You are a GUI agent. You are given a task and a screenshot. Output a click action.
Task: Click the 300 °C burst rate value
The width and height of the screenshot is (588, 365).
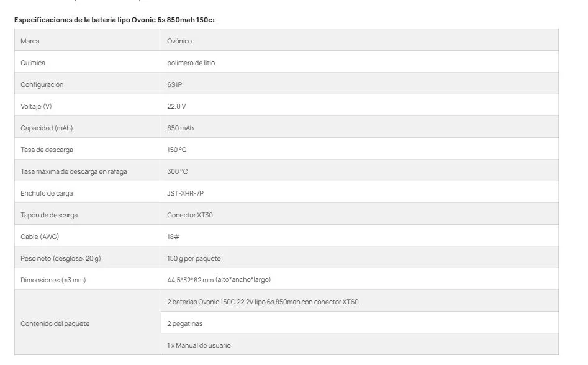coord(178,171)
